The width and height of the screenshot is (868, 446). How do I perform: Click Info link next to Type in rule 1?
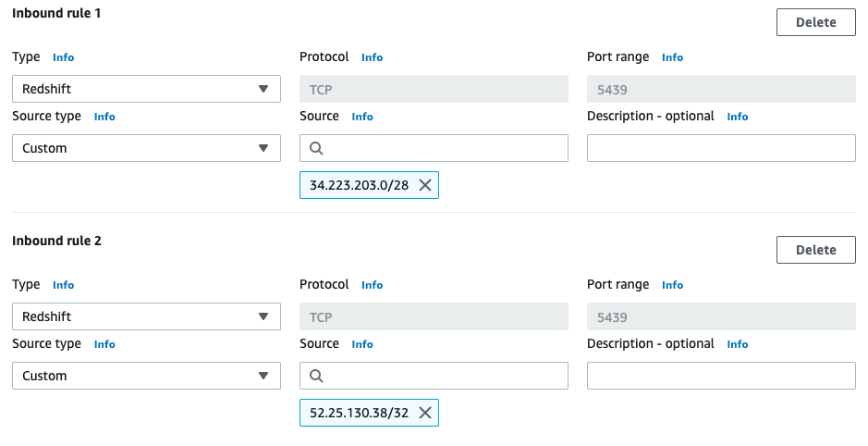(x=63, y=57)
